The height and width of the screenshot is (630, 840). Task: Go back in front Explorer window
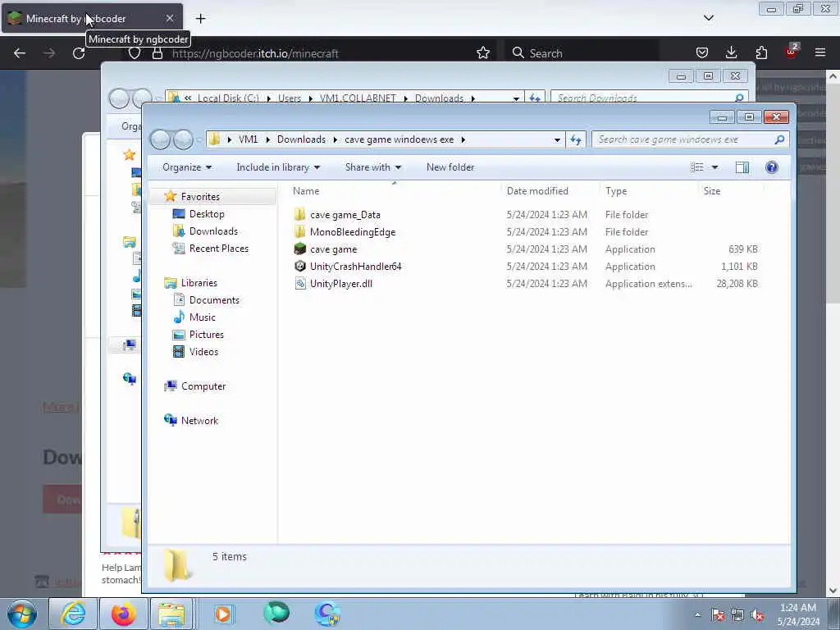160,139
